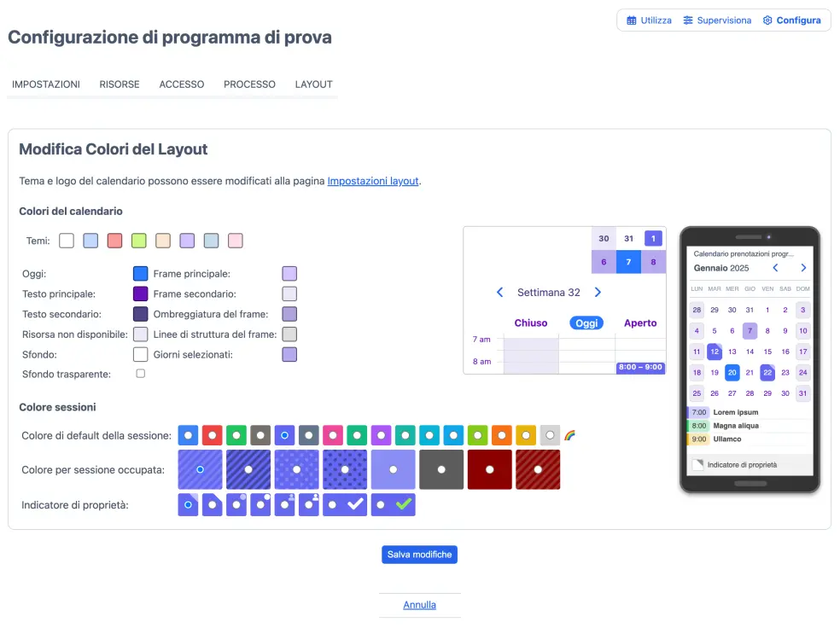
Task: Select day 12 in phone calendar
Action: tap(715, 352)
